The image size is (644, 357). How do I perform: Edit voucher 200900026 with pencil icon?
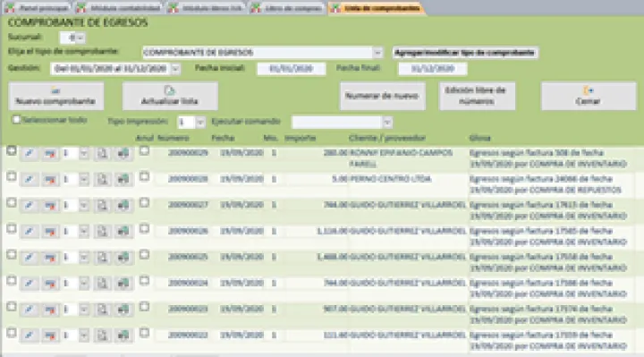(x=30, y=232)
